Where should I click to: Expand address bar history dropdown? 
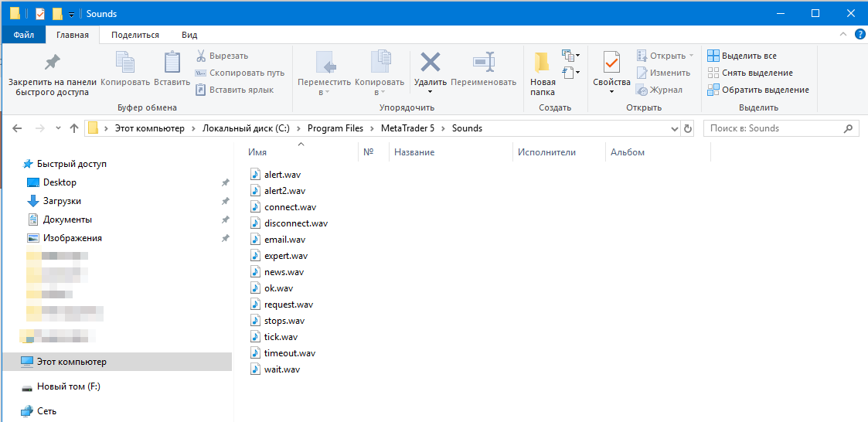coord(675,128)
